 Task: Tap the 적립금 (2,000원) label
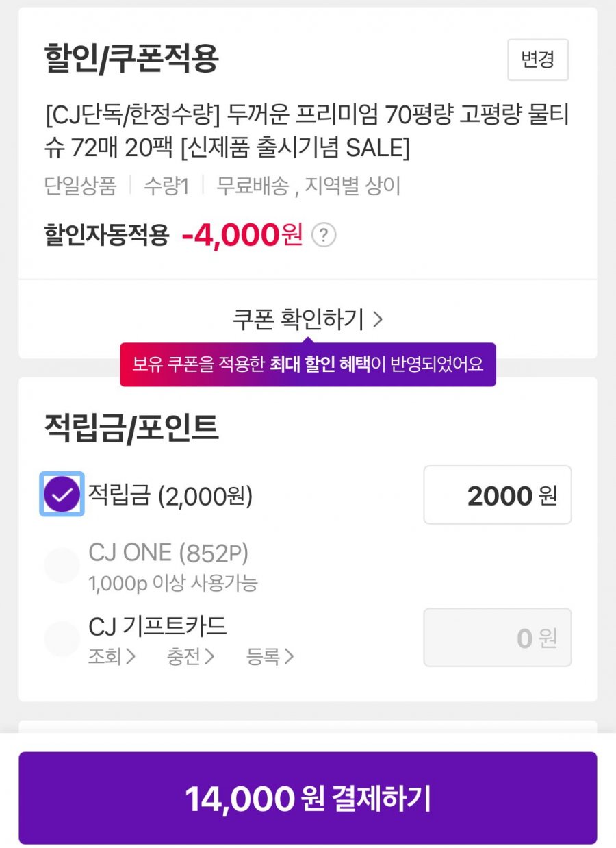tap(170, 495)
